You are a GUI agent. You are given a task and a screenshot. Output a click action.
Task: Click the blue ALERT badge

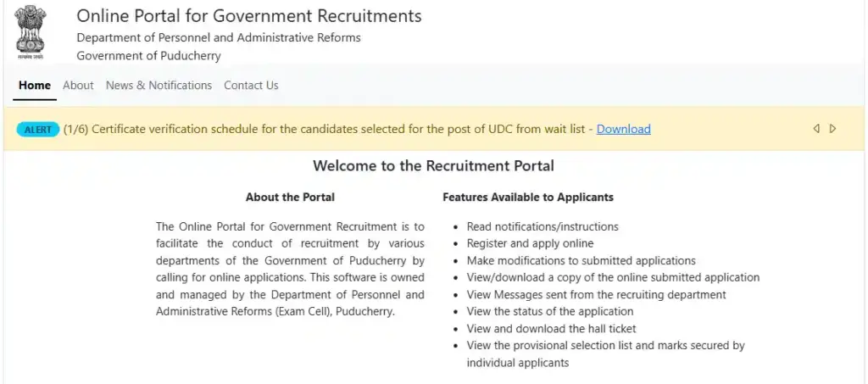(x=38, y=130)
